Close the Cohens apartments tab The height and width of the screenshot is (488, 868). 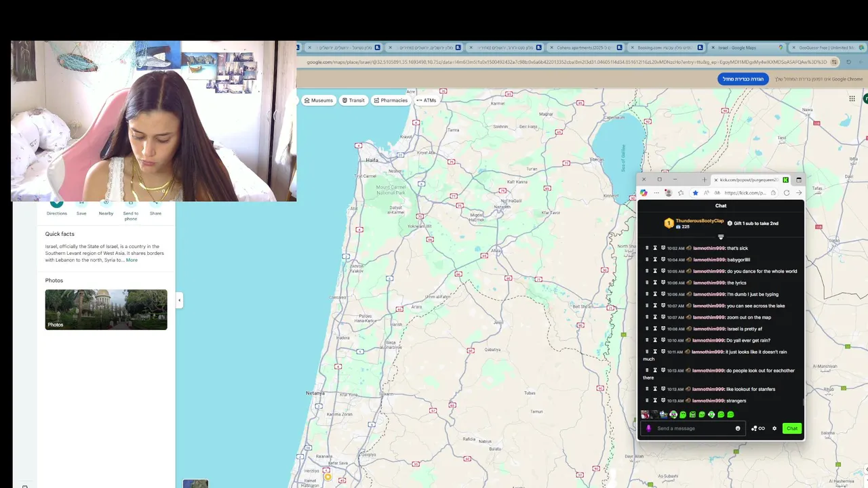pyautogui.click(x=551, y=47)
